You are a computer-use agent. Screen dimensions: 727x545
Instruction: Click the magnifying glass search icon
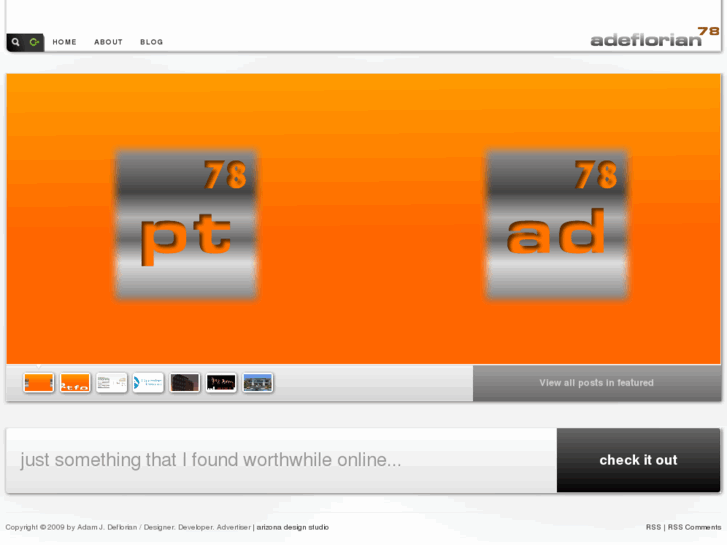click(15, 42)
